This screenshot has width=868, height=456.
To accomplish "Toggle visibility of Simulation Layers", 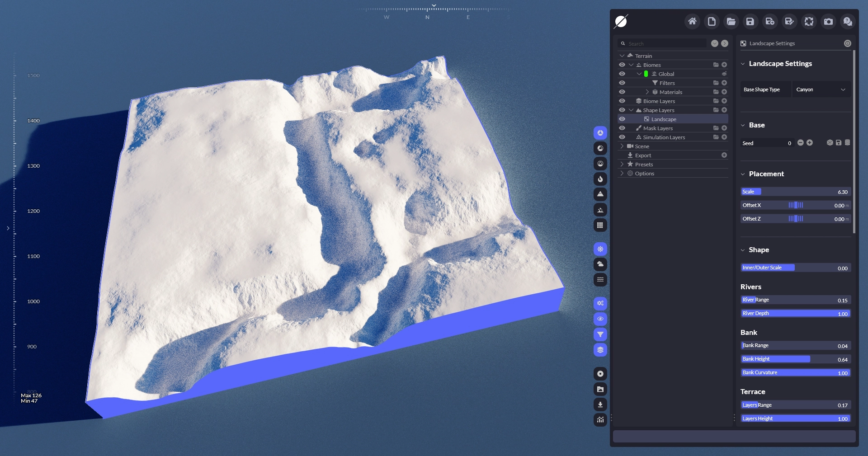I will 622,137.
